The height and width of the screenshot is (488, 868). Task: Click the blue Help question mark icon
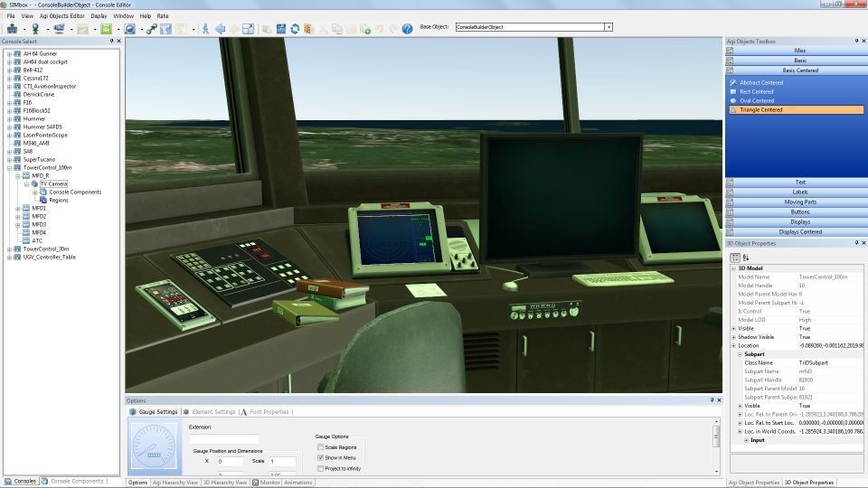408,29
